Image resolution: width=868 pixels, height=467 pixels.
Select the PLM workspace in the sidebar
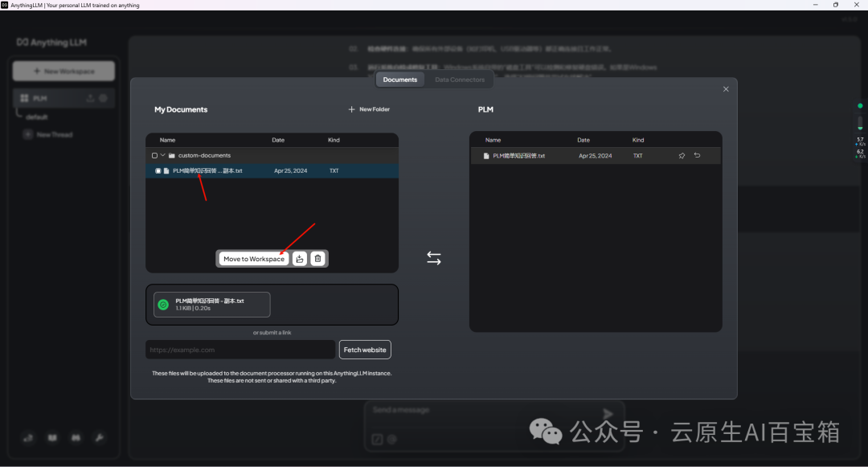63,98
